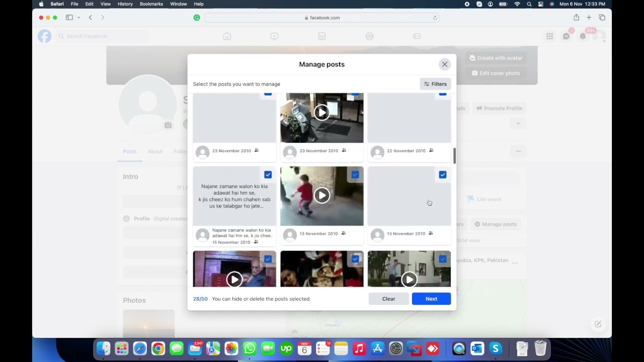Image resolution: width=644 pixels, height=362 pixels.
Task: Click the Grammarly extension icon in Safari
Action: click(197, 18)
